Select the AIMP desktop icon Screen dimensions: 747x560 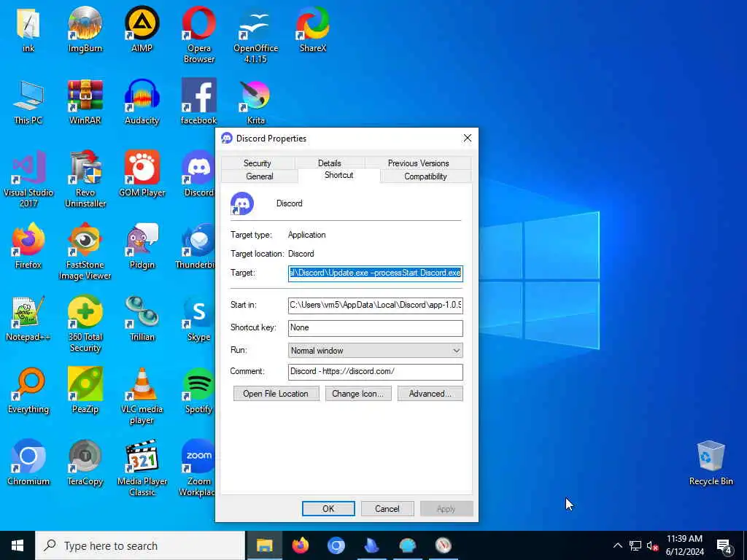point(142,28)
